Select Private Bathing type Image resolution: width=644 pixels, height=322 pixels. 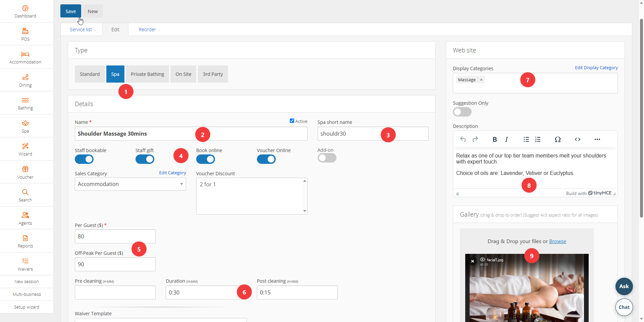148,74
